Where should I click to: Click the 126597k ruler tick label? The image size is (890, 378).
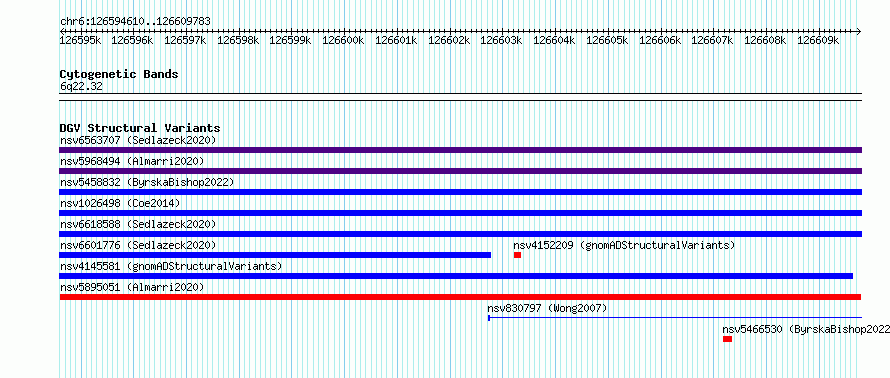click(185, 40)
